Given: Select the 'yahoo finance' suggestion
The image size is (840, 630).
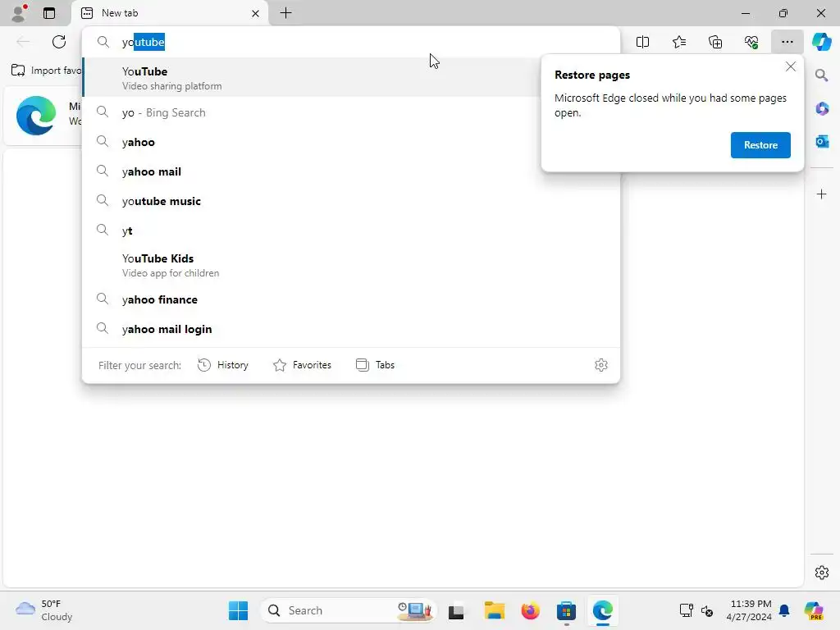Looking at the screenshot, I should tap(351, 299).
